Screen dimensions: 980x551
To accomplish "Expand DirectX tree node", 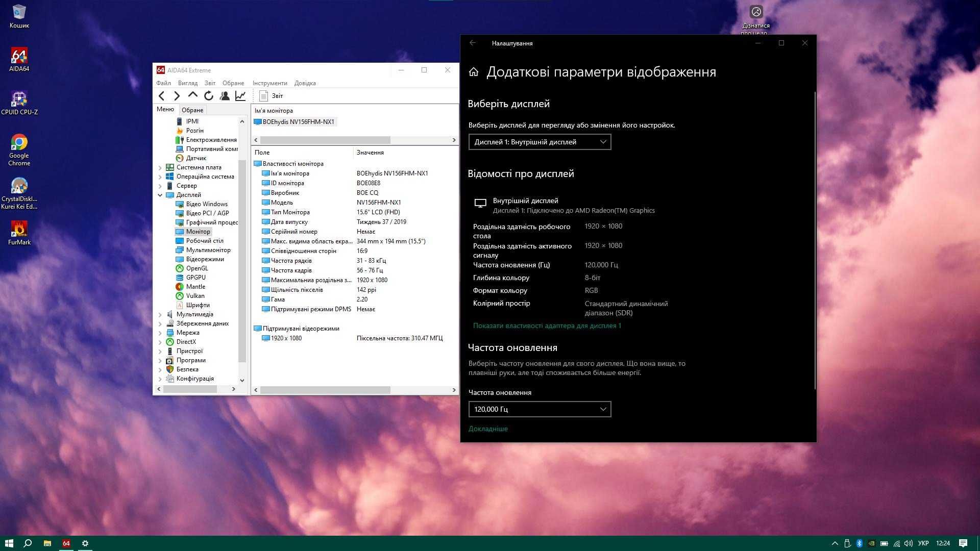I will (x=160, y=342).
